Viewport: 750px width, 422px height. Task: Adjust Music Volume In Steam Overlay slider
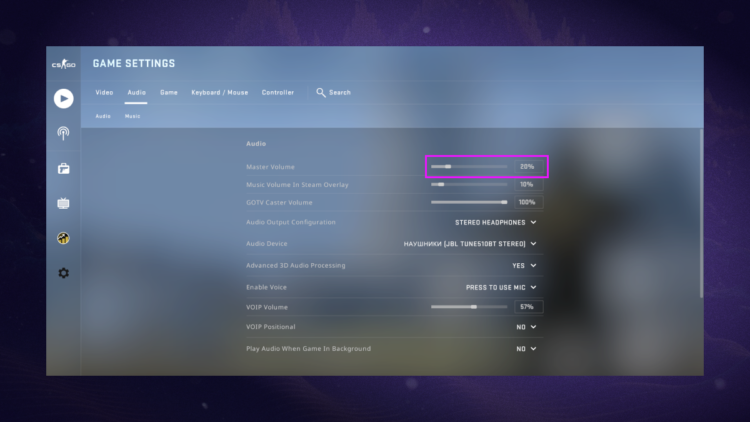(469, 184)
